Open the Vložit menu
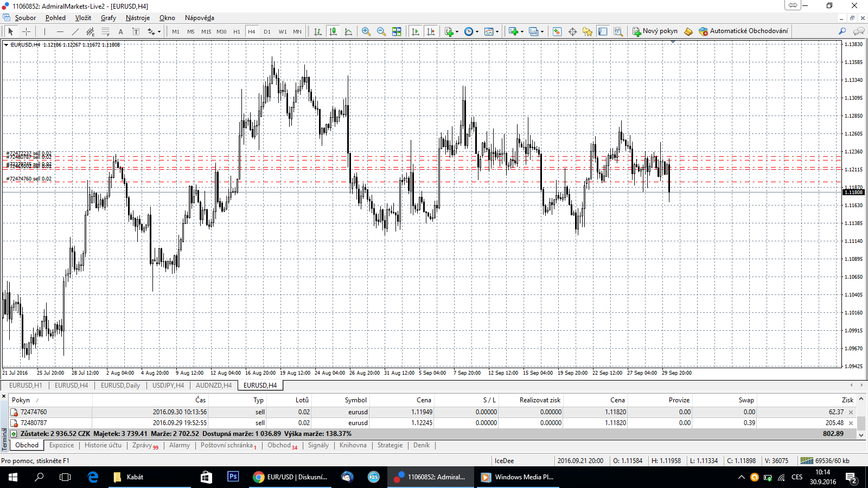Screen dimensions: 868x488 coord(83,18)
